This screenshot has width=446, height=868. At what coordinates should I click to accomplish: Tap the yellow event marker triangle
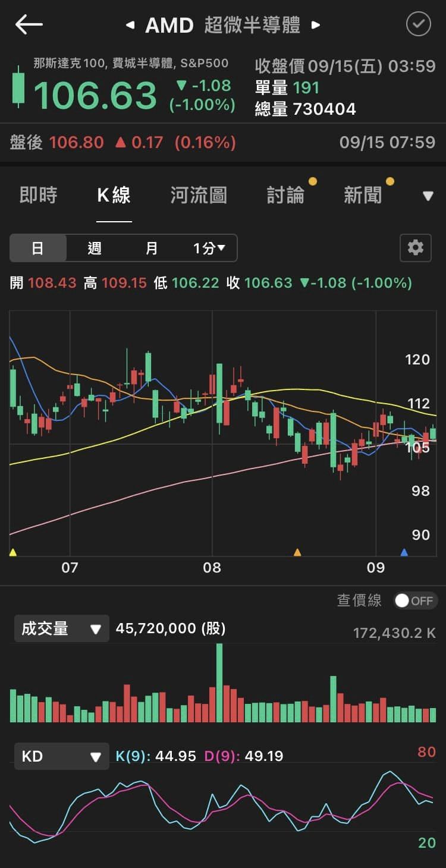pyautogui.click(x=13, y=552)
